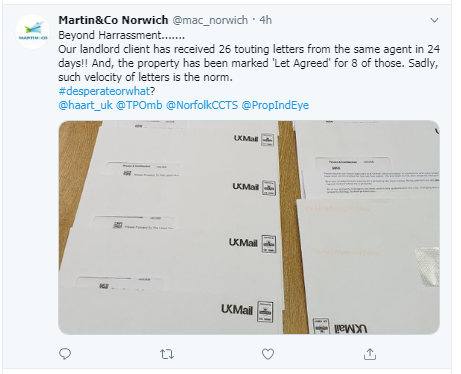
Task: Open the Martin&Co profile avatar
Action: coord(32,32)
